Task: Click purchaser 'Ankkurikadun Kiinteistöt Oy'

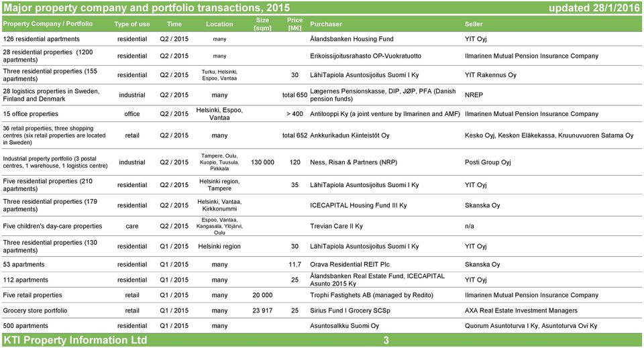Action: pyautogui.click(x=350, y=135)
